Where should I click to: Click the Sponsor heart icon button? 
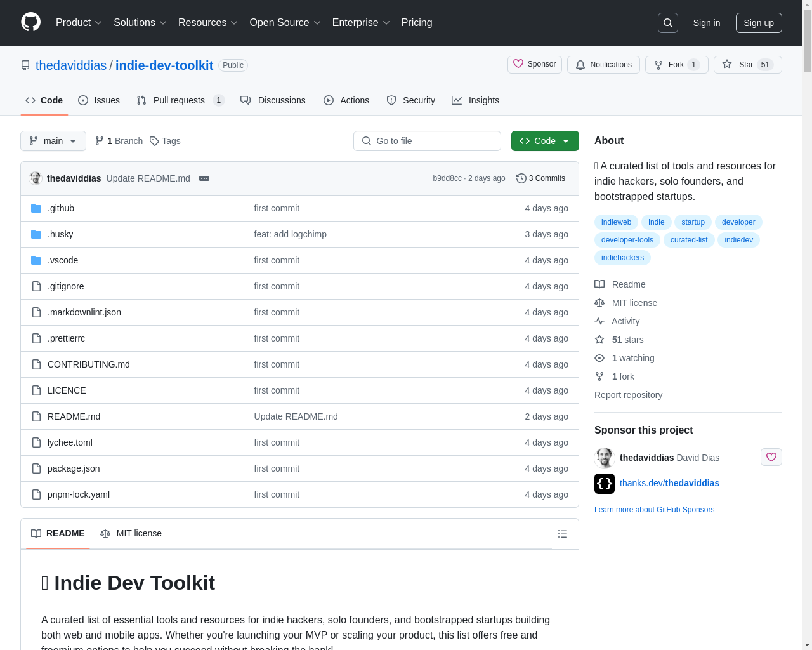[x=535, y=65]
